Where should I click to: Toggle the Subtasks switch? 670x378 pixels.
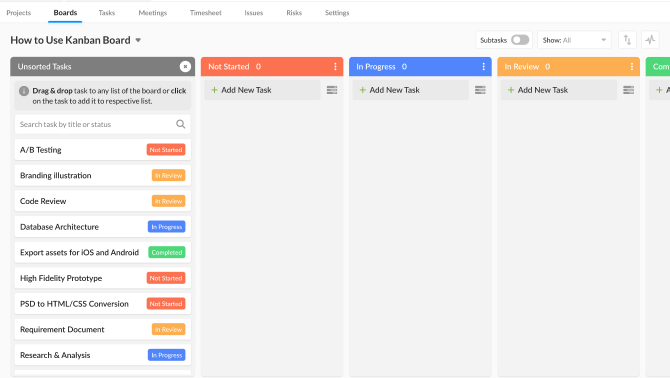pyautogui.click(x=520, y=40)
